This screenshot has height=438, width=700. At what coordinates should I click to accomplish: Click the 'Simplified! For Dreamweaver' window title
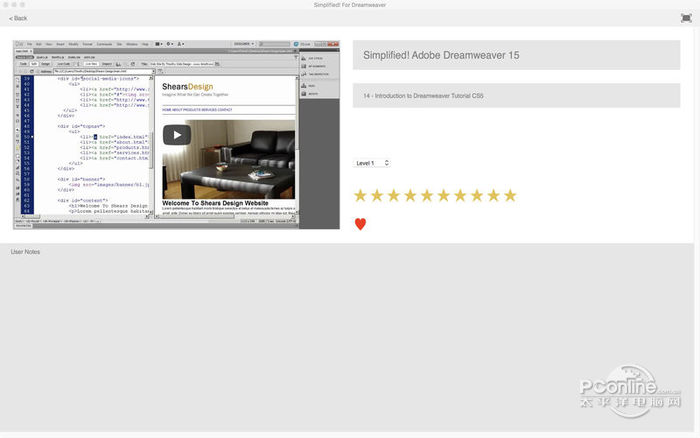pyautogui.click(x=350, y=5)
